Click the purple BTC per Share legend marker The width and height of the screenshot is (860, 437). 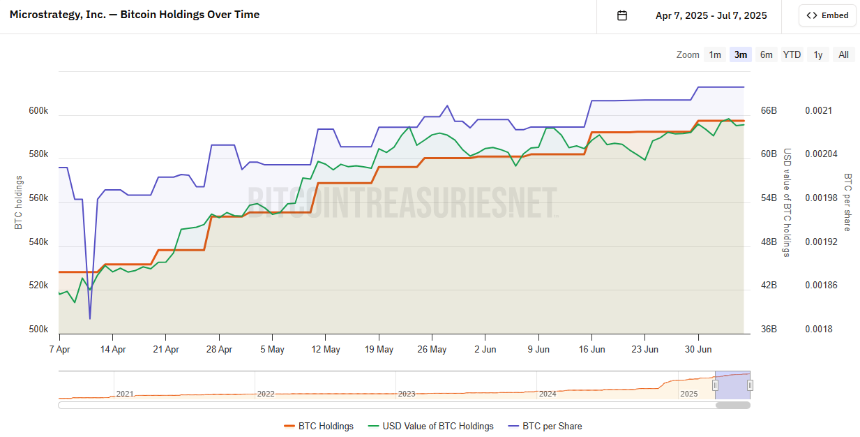[514, 426]
